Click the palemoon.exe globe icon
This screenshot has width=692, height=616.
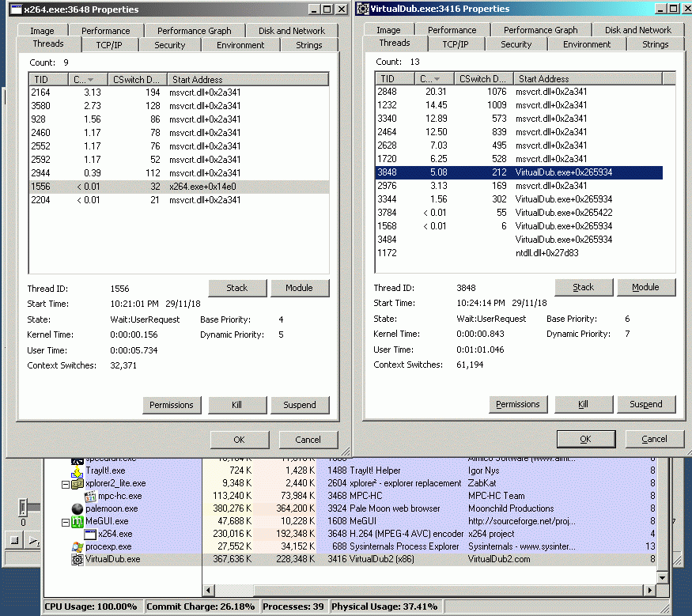pos(78,508)
